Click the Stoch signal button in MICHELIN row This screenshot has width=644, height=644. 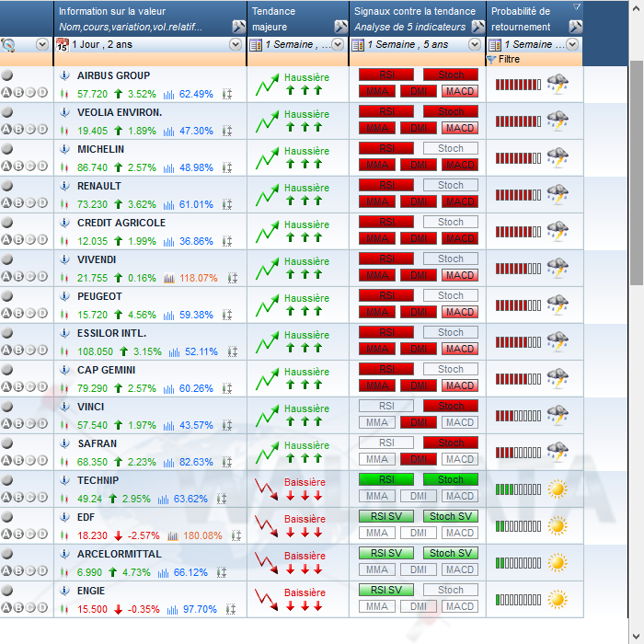coord(451,148)
